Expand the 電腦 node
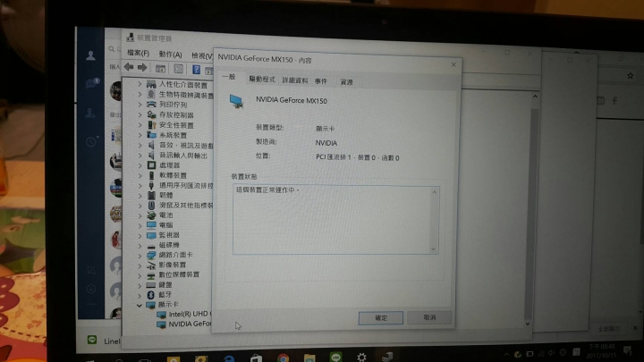644x362 pixels. pos(140,225)
